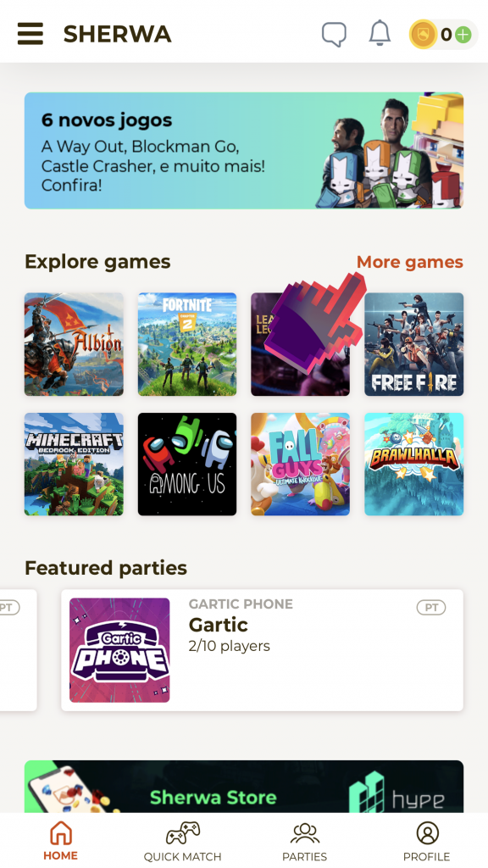This screenshot has width=488, height=868.
Task: Select the Albion game thumbnail
Action: click(75, 344)
